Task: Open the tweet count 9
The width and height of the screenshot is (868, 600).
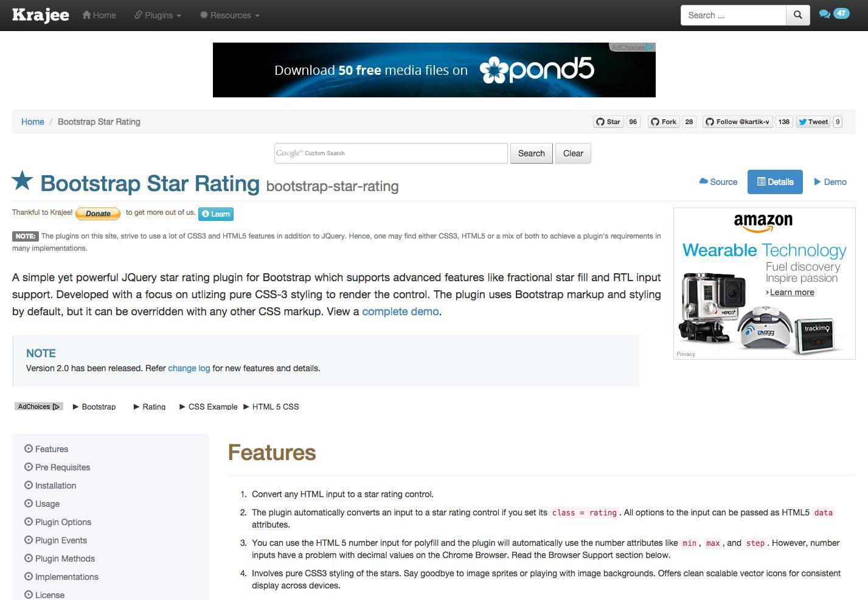Action: 838,122
